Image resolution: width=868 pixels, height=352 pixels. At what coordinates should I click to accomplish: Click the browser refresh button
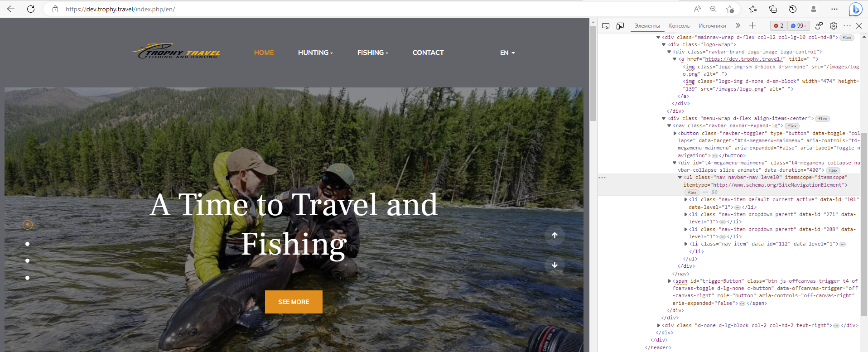[31, 9]
